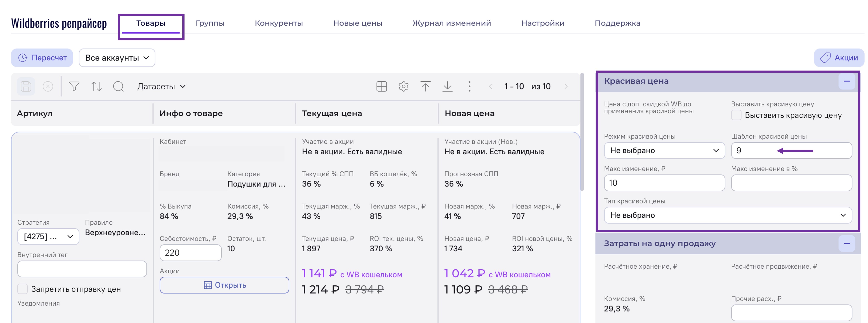This screenshot has width=868, height=323.
Task: Open 'Все аккаунты' account dropdown
Action: (117, 58)
